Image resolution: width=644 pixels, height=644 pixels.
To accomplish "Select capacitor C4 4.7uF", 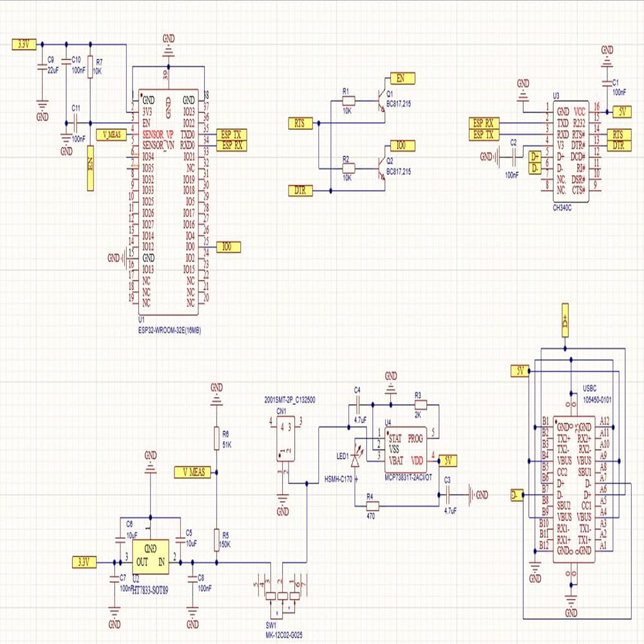I will tap(357, 405).
